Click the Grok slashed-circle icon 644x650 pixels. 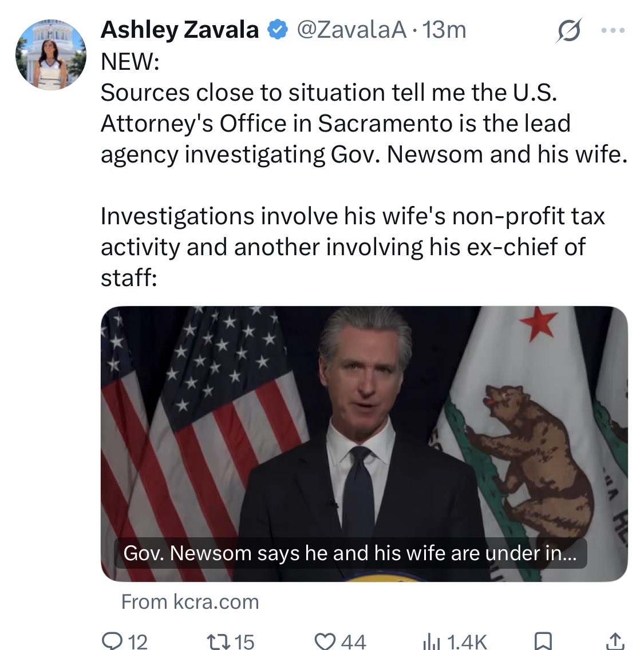[569, 30]
